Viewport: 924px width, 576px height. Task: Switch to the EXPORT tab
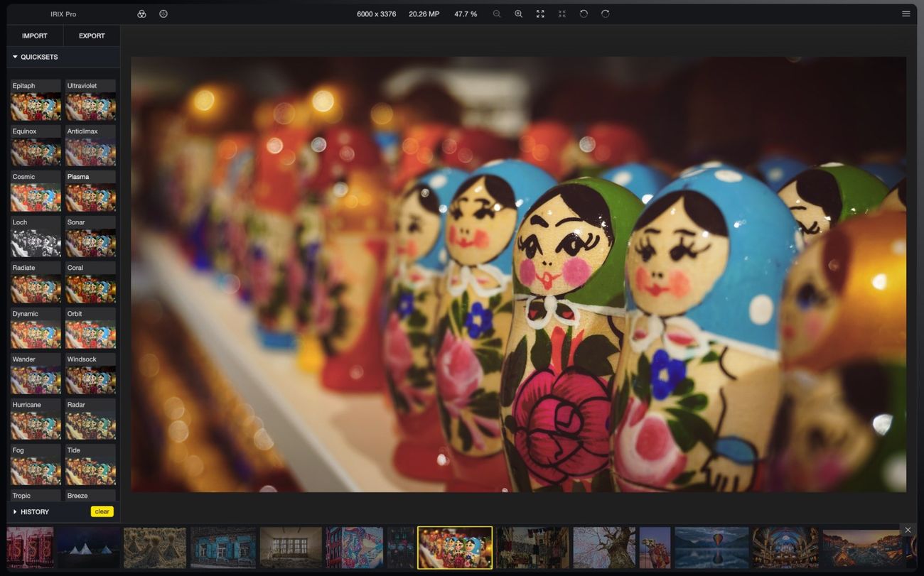coord(91,36)
